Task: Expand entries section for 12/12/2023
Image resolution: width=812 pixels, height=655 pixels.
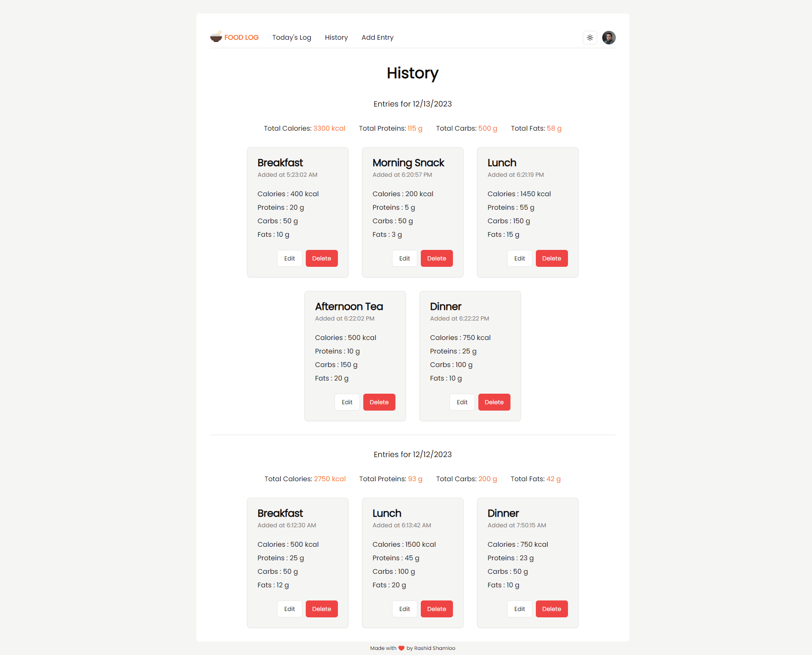Action: tap(412, 455)
